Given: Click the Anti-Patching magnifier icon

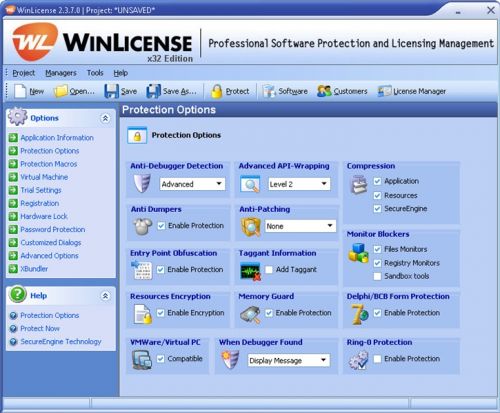Looking at the screenshot, I should (x=251, y=227).
